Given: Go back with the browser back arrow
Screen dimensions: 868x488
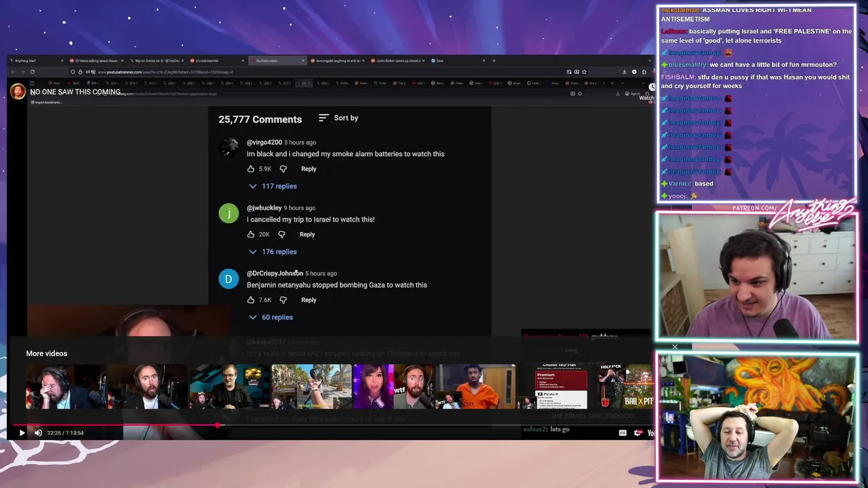Looking at the screenshot, I should tap(13, 72).
